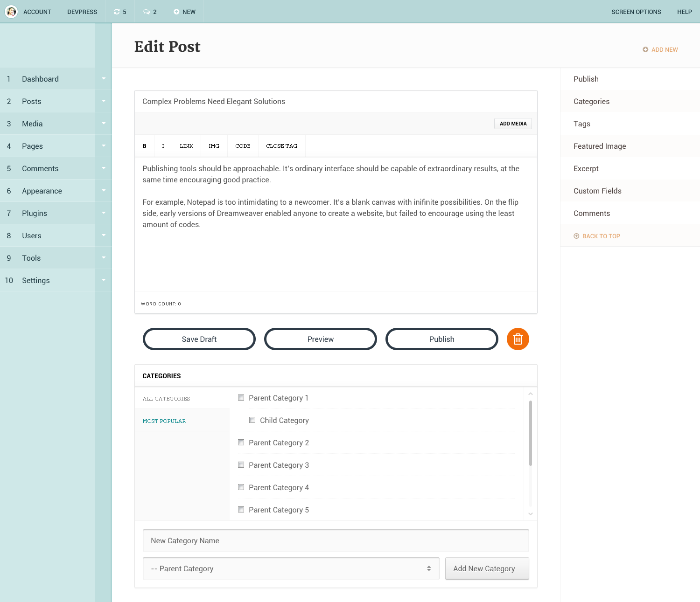Insert a LINK in the editor
Viewport: 700px width, 602px height.
[187, 146]
